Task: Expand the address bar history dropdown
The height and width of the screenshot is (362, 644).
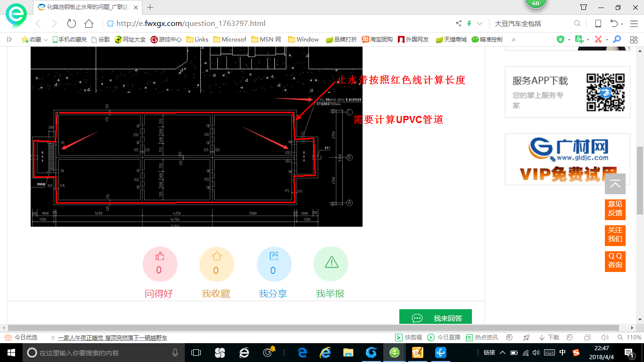Action: click(480, 24)
